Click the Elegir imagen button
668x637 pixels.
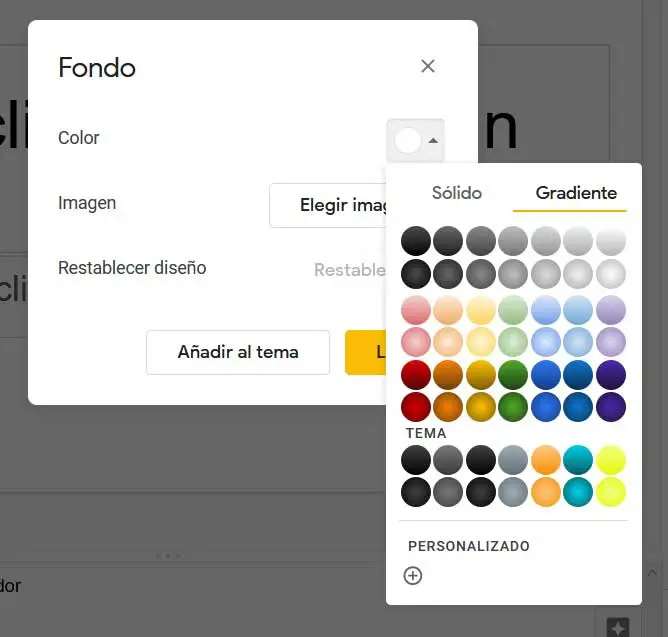[329, 205]
